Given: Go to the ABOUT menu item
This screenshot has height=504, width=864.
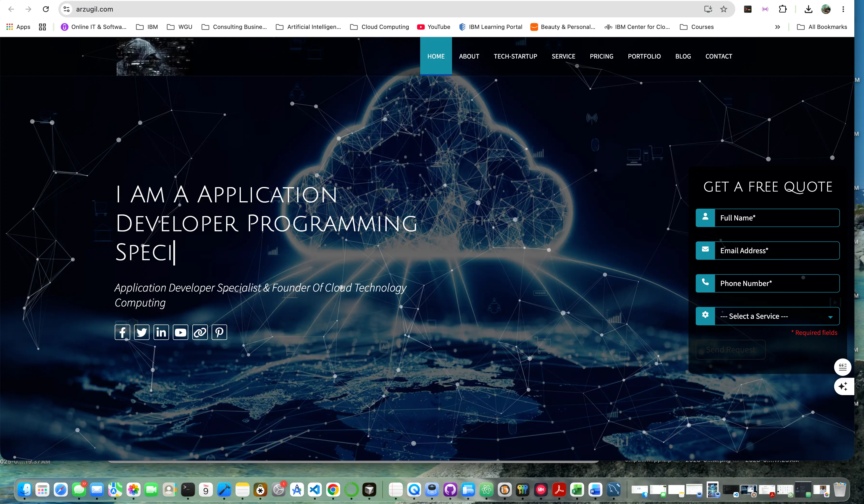Looking at the screenshot, I should [469, 56].
